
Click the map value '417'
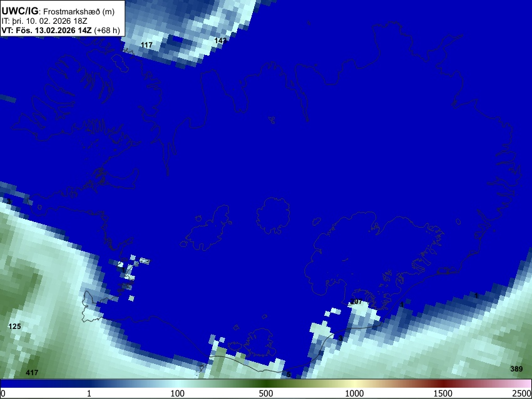point(32,373)
